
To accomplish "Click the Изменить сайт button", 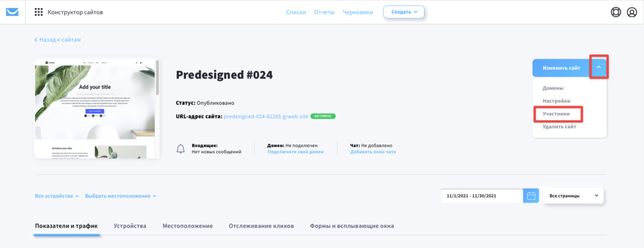I will click(562, 68).
